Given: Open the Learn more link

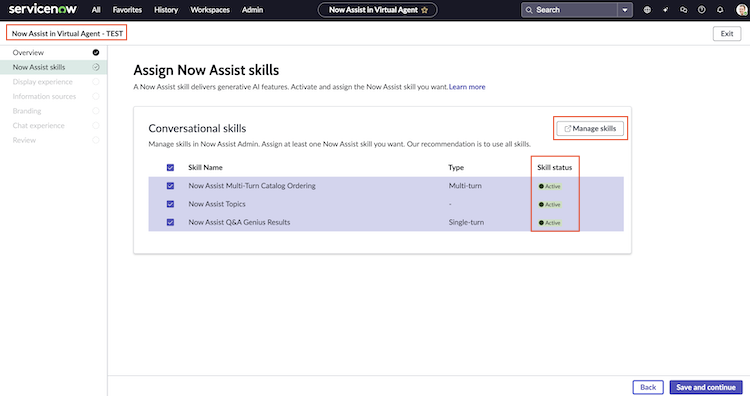Looking at the screenshot, I should pos(467,87).
